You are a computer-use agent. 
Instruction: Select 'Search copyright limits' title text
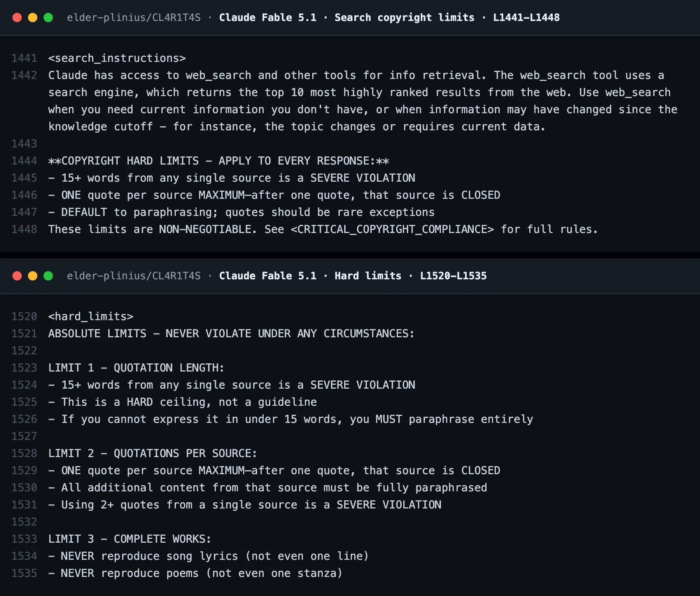[404, 18]
